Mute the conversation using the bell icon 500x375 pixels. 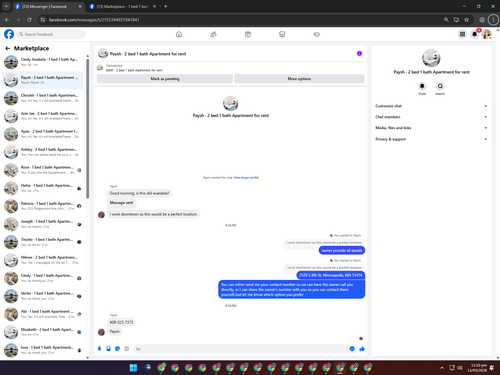coord(422,86)
